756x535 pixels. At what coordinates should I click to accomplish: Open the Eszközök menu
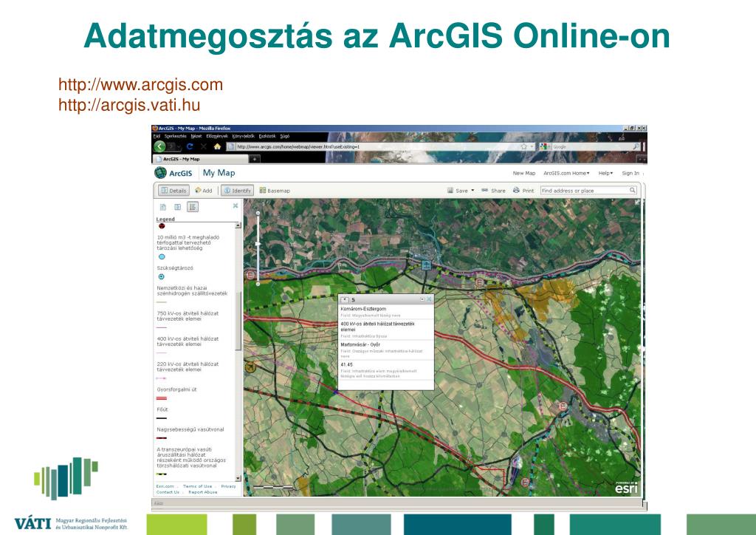pos(267,136)
